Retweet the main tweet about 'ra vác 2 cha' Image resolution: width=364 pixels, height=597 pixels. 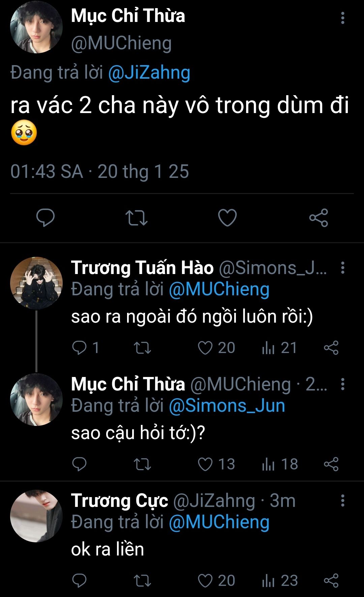[136, 218]
